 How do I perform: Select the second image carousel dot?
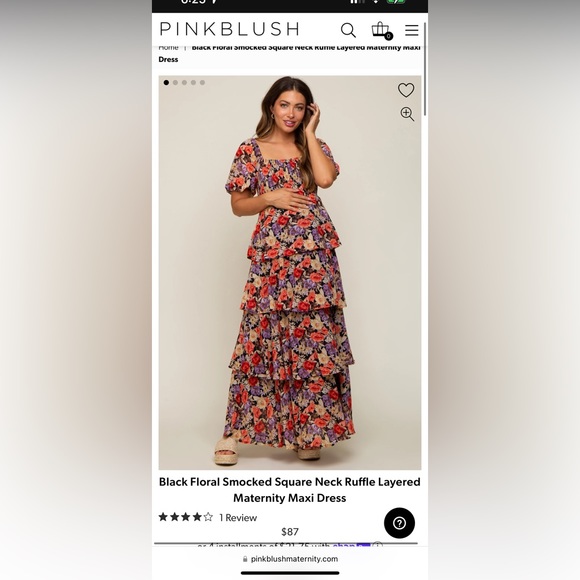click(x=175, y=82)
